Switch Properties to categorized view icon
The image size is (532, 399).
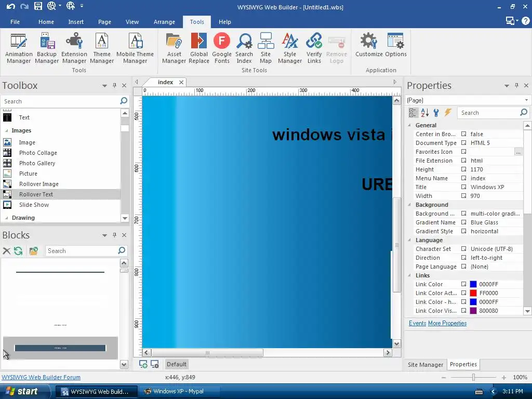click(x=413, y=113)
